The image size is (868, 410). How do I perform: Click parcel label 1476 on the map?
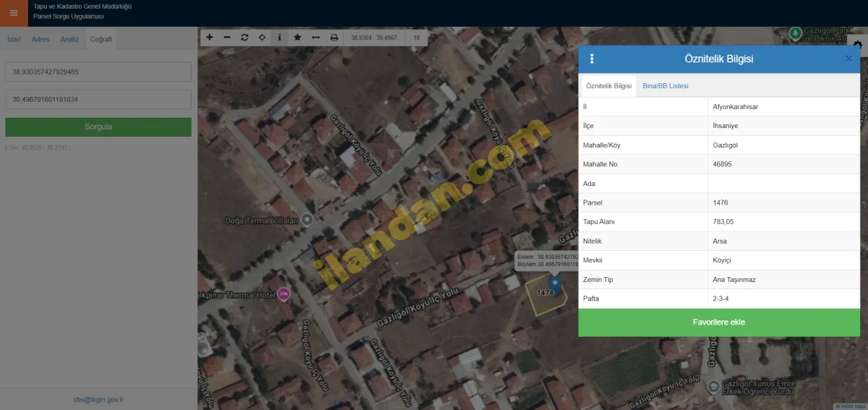click(x=545, y=293)
